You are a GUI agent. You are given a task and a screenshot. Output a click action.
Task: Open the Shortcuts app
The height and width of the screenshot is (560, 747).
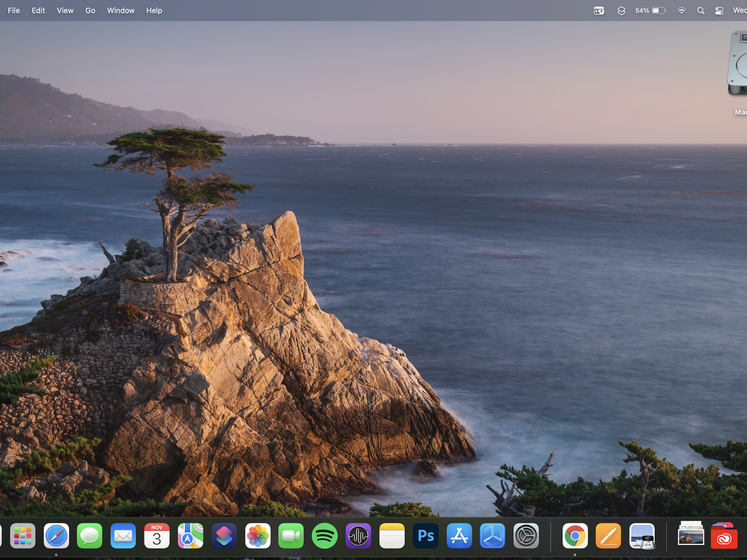(224, 536)
